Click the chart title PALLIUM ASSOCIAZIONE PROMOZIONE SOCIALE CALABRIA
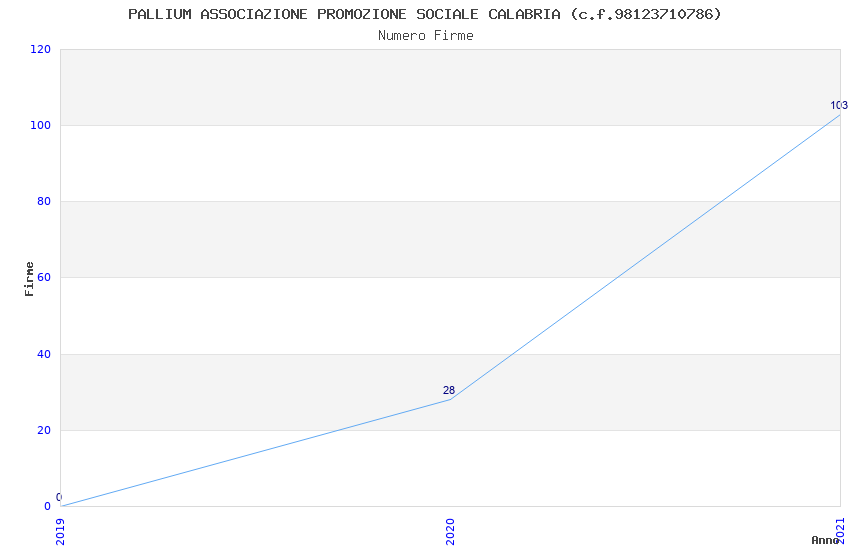Screen dimensions: 850x550 click(425, 14)
